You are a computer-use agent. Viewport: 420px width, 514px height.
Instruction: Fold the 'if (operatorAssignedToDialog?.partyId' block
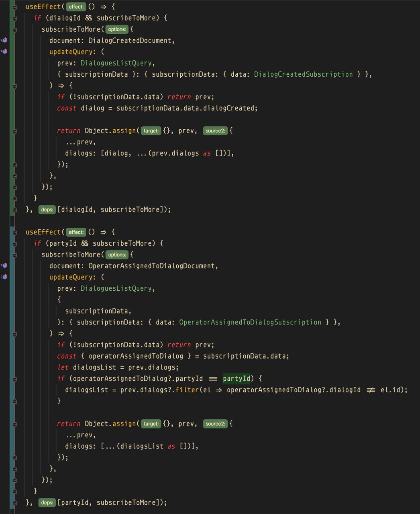(x=14, y=379)
